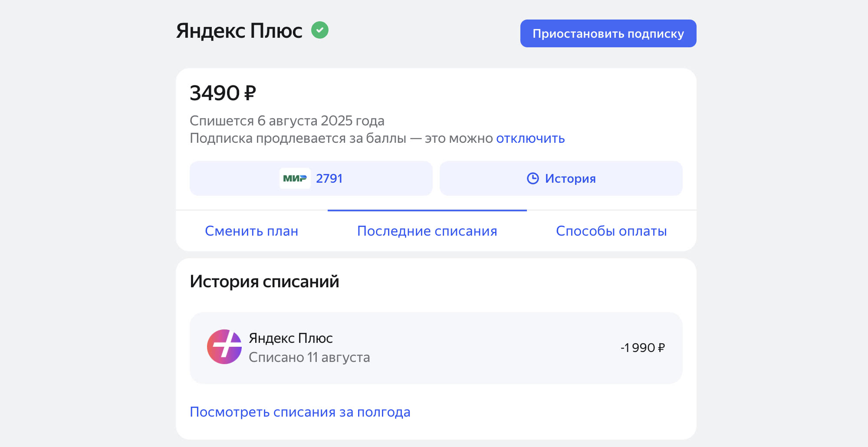The width and height of the screenshot is (868, 447).
Task: Click the МИР card logo
Action: (295, 178)
